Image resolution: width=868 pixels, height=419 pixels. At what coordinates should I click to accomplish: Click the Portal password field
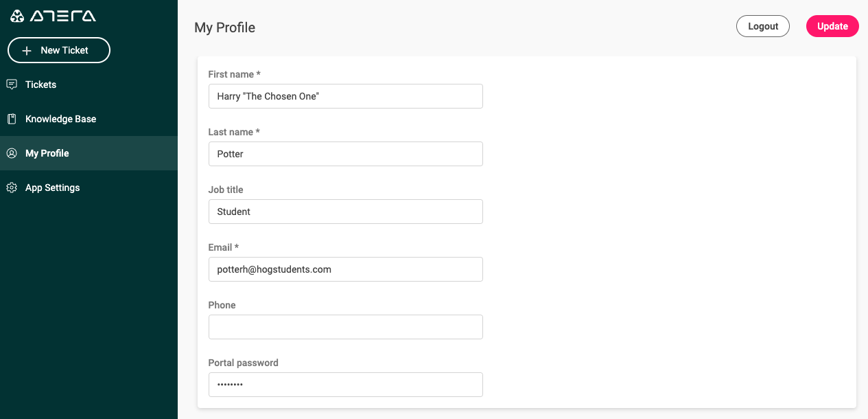346,385
